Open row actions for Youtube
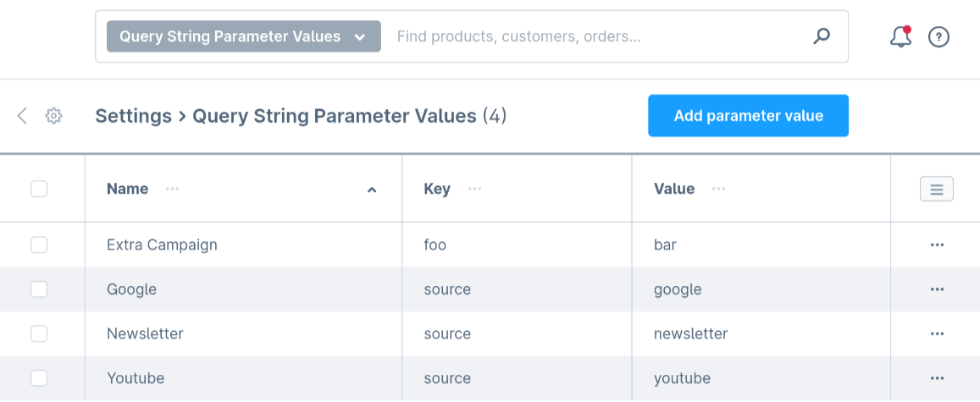 (937, 378)
